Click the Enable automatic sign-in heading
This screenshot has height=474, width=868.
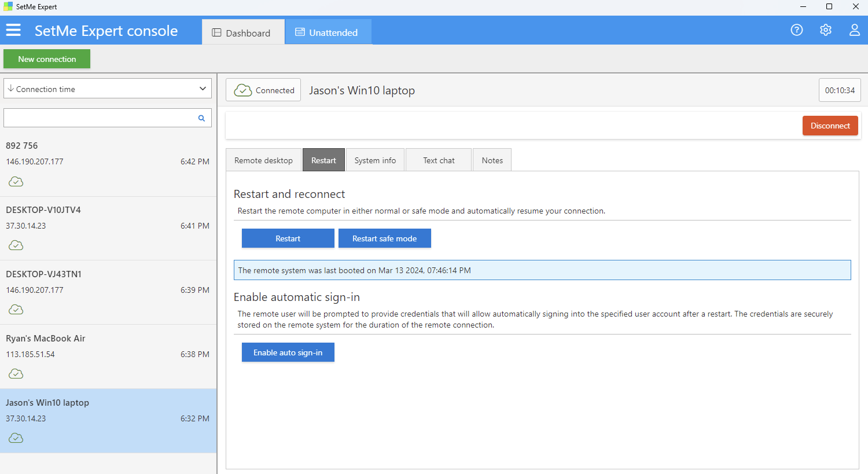(297, 297)
